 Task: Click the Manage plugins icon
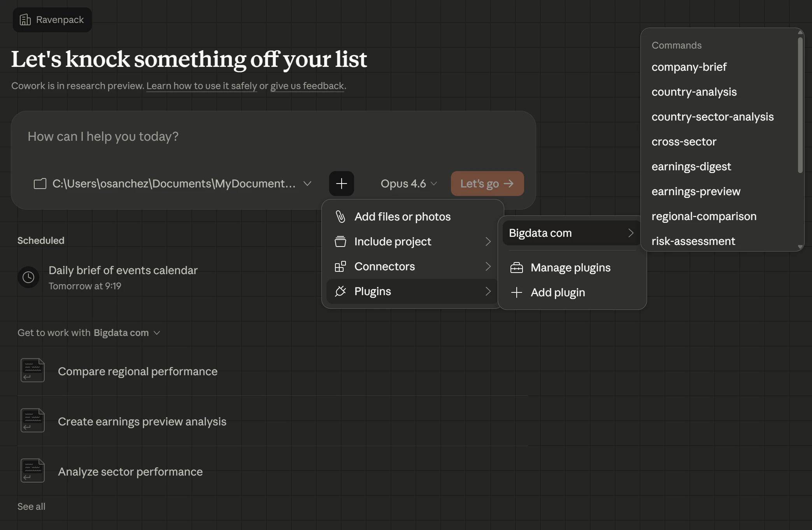click(517, 268)
